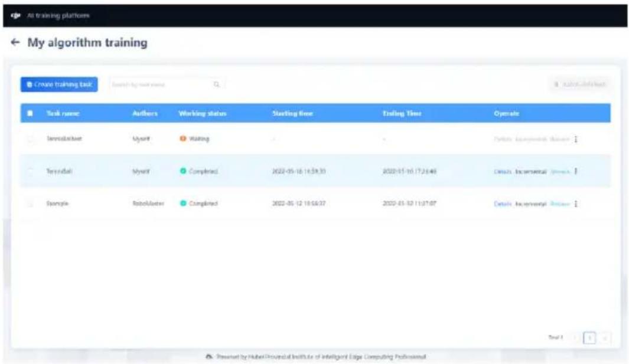Open Details for the Example task
629x364 pixels.
click(x=502, y=204)
